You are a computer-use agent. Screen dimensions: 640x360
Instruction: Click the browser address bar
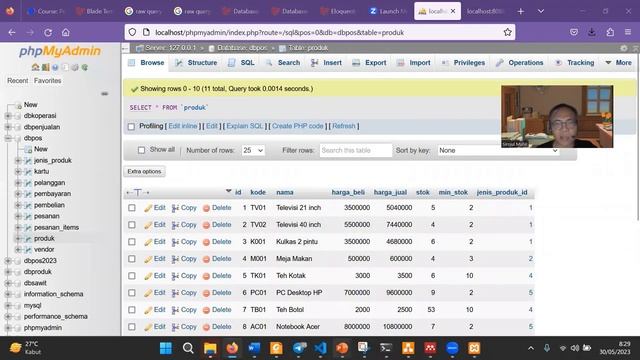point(320,32)
